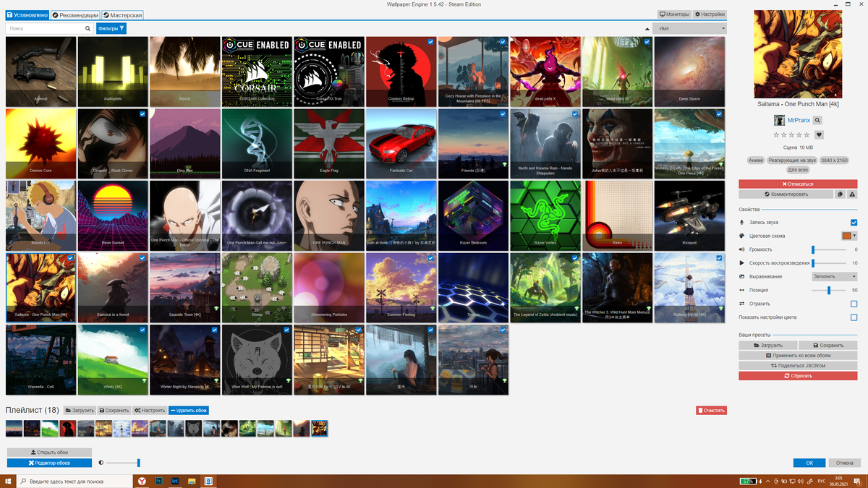Click the microphone icon beside Запись звука
Viewport: 868px width, 488px height.
(x=741, y=223)
